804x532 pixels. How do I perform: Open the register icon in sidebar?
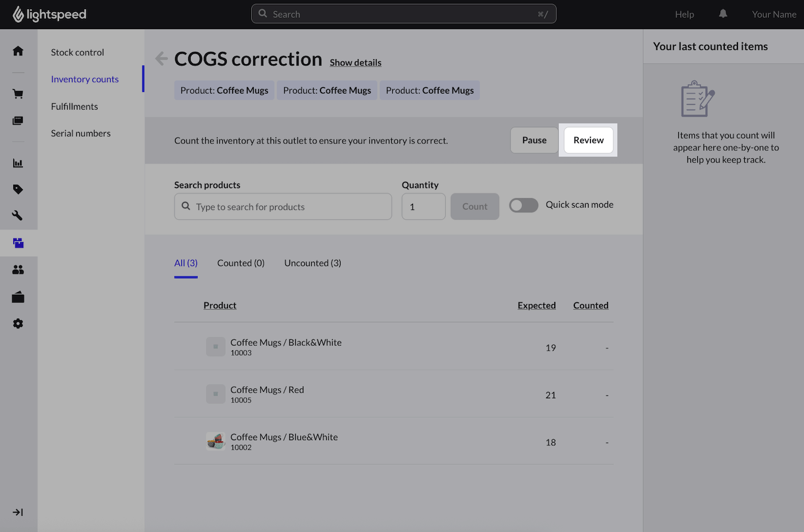18,121
